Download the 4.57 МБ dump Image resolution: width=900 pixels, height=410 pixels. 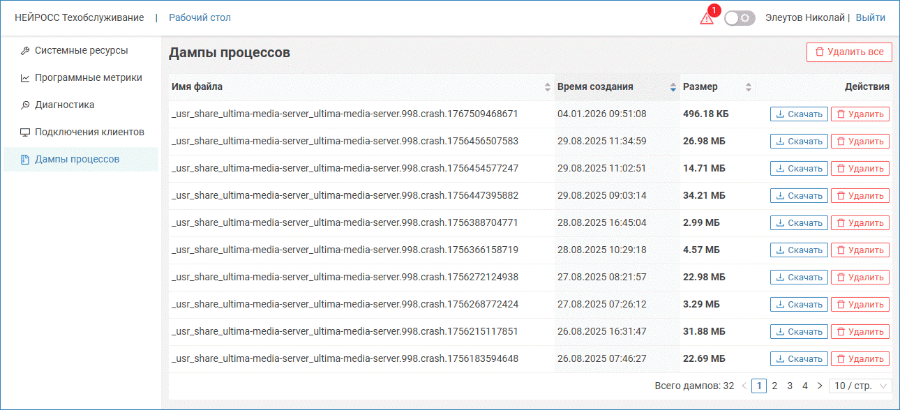(799, 250)
